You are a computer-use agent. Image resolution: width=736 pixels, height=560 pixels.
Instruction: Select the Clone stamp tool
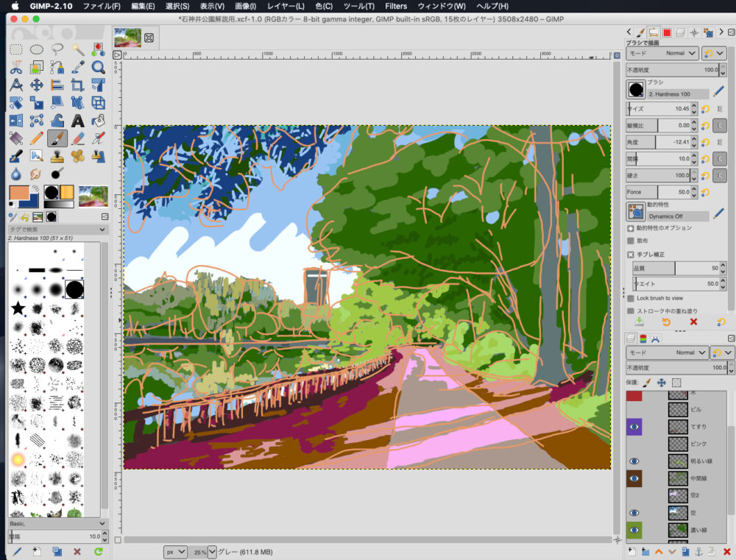57,156
